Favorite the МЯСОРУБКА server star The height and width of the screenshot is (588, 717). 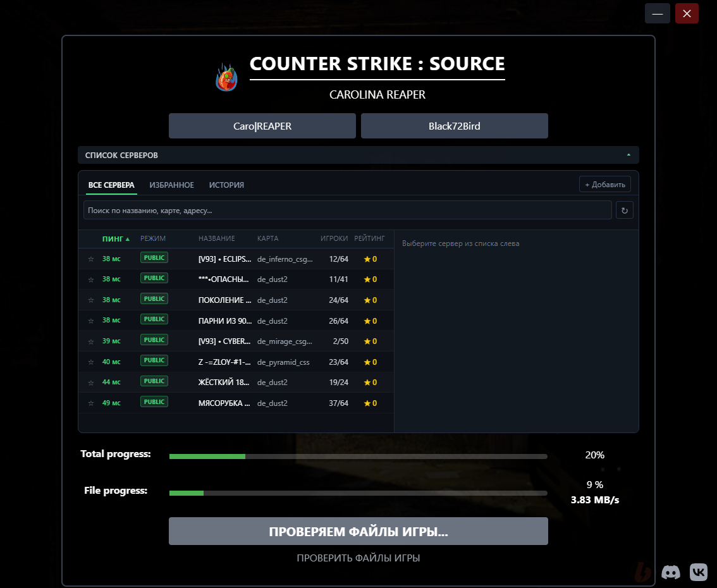tap(91, 403)
